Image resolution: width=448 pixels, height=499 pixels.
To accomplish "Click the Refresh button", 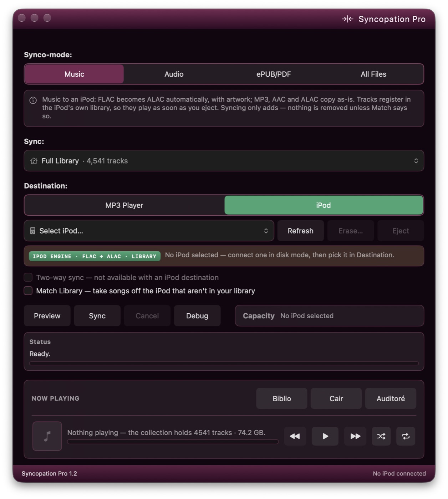I will (x=300, y=231).
